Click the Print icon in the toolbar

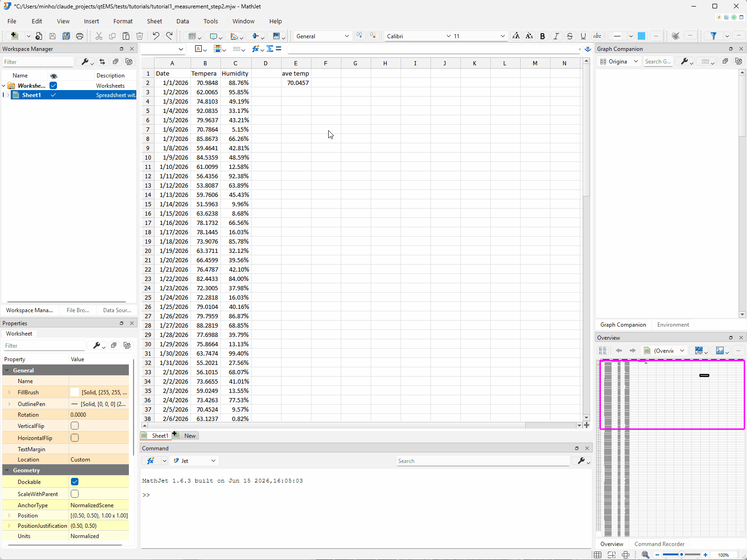pyautogui.click(x=80, y=36)
